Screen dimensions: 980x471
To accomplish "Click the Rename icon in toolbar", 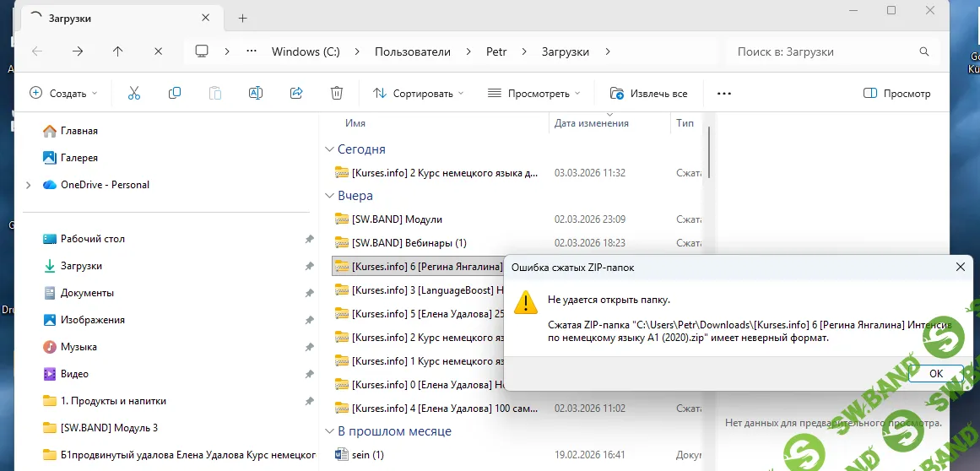I will pyautogui.click(x=256, y=94).
